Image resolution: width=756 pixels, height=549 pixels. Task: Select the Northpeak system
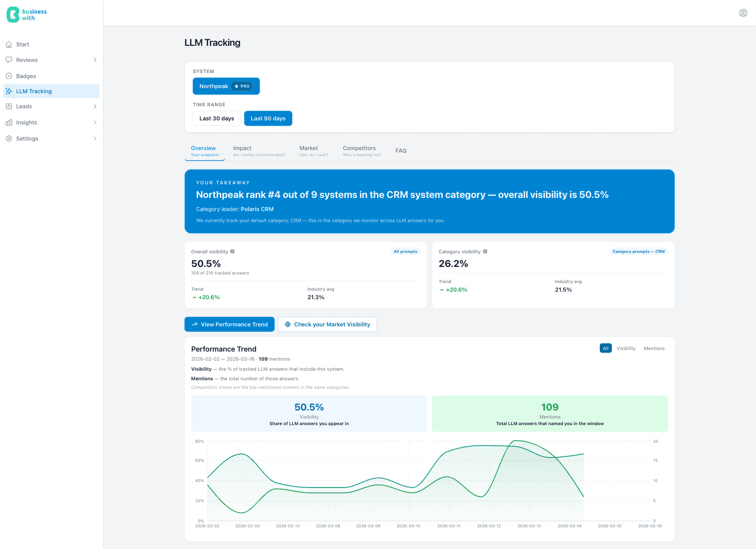[x=226, y=86]
